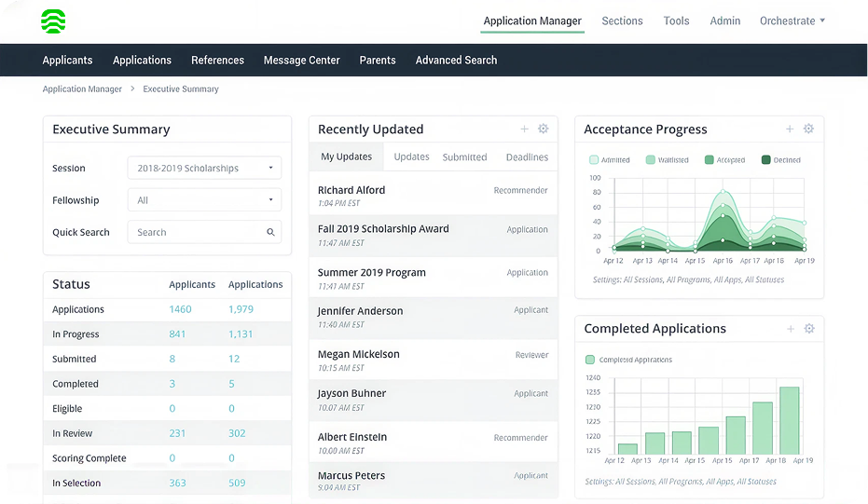Open Jennifer Anderson applicant entry
This screenshot has width=868, height=504.
(433, 318)
